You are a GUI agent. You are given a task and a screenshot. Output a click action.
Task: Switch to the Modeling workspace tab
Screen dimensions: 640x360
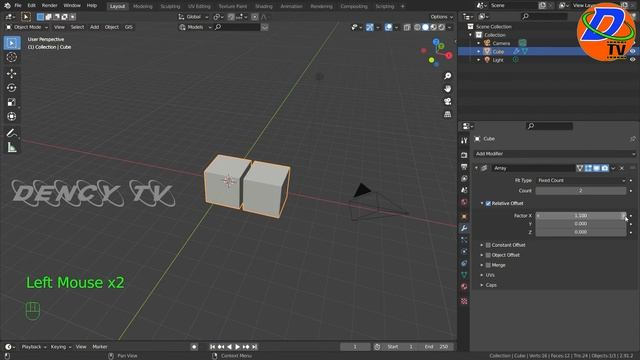pos(143,6)
